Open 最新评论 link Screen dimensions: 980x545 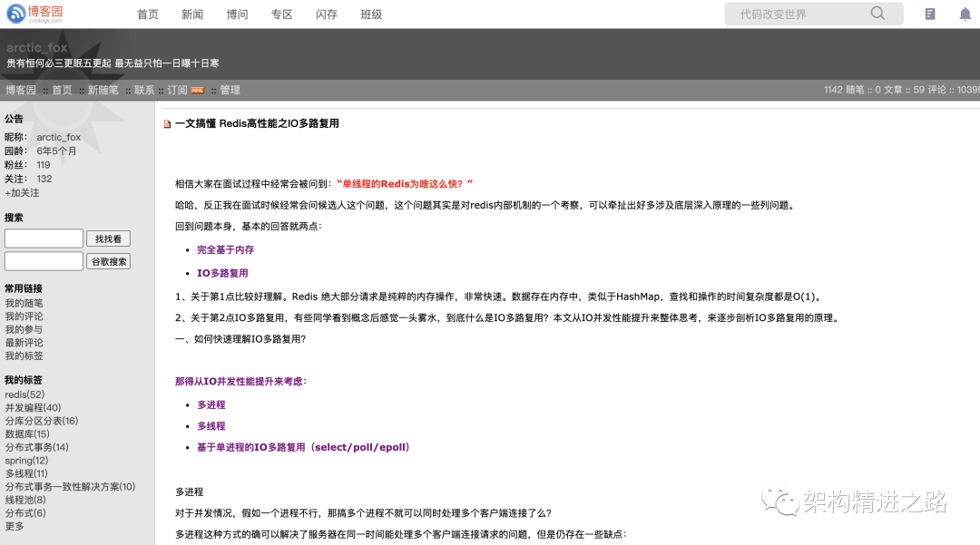[x=24, y=342]
